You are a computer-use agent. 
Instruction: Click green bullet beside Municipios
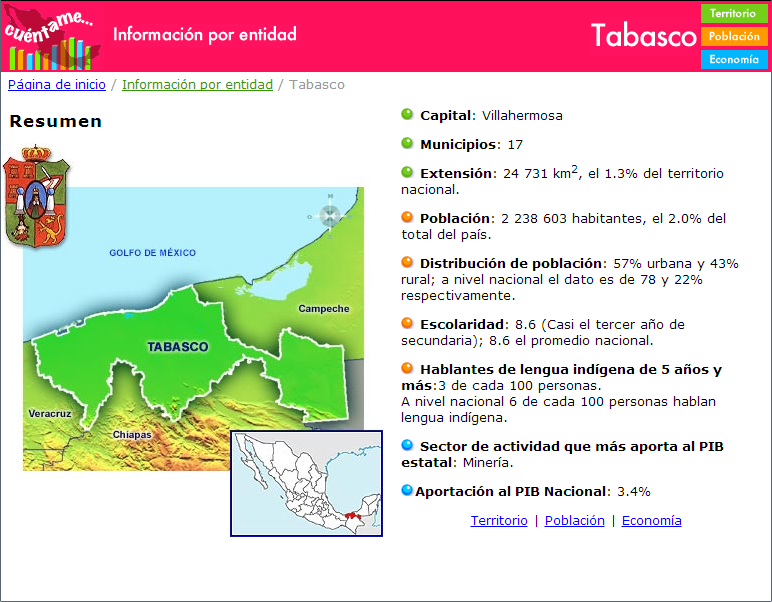point(407,143)
